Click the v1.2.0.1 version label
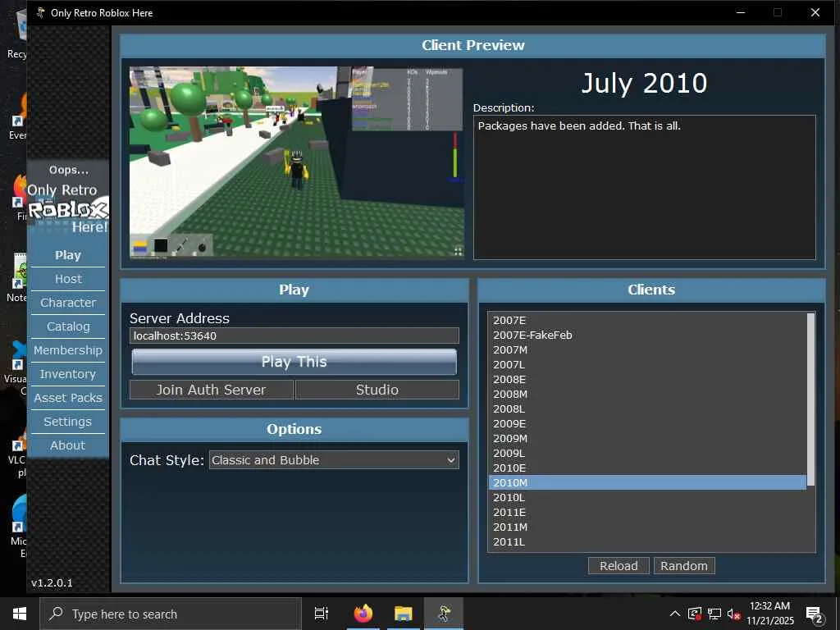Screen dimensions: 840x630 pos(52,583)
